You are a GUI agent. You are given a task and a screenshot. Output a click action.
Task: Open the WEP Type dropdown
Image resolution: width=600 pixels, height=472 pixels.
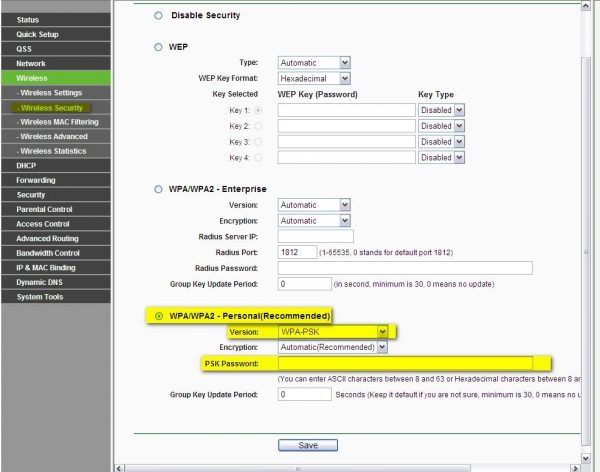coord(314,63)
